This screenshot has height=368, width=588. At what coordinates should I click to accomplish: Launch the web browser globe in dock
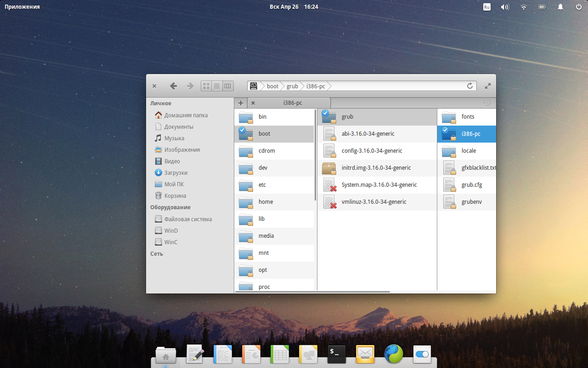pos(393,354)
